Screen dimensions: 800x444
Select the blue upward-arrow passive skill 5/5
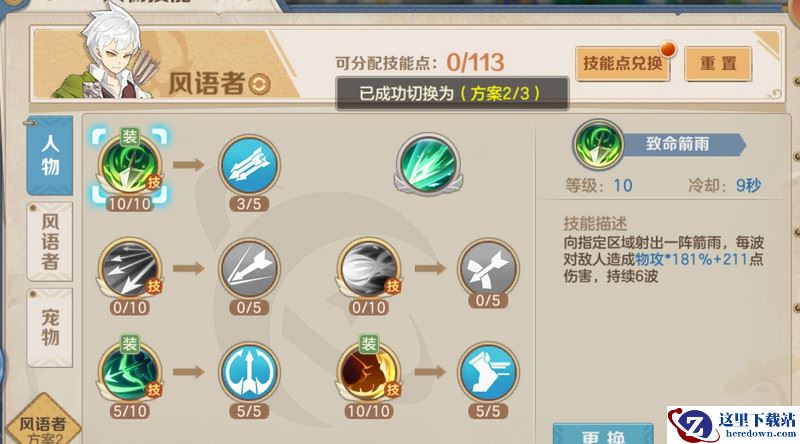(249, 373)
